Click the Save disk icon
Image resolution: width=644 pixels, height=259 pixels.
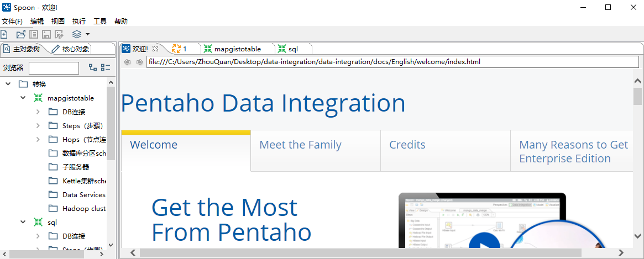pyautogui.click(x=46, y=34)
